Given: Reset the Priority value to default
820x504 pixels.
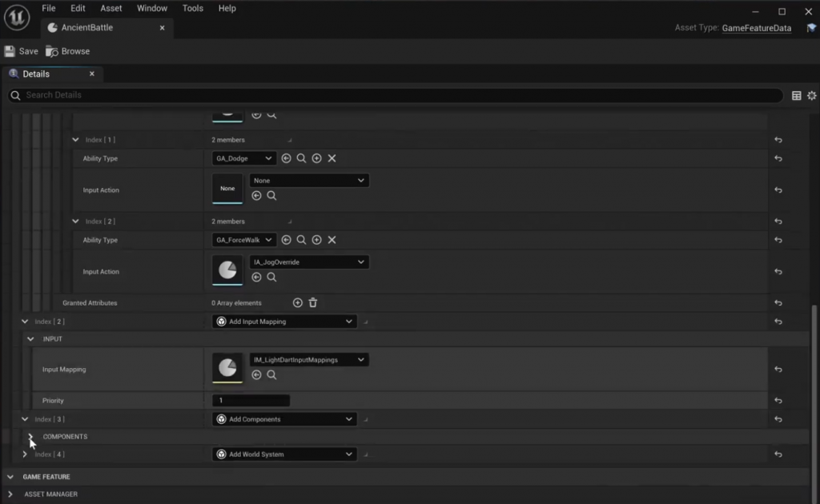Looking at the screenshot, I should [778, 401].
